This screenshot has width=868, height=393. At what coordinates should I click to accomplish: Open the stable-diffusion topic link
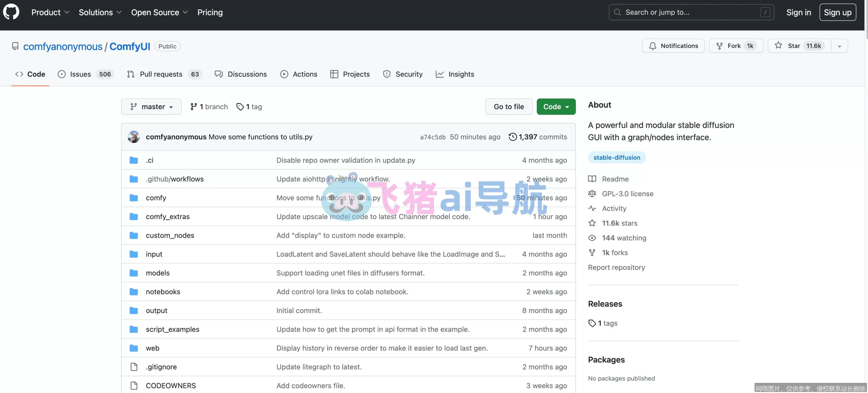[x=616, y=157]
